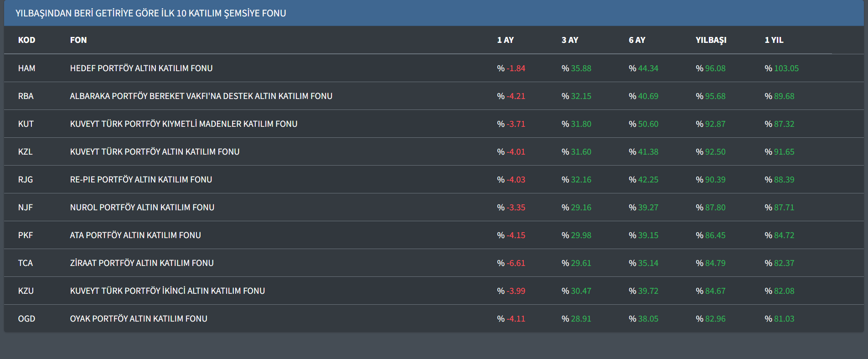The image size is (868, 359).
Task: Open KUVEYT TÜRK PORTFÖY İKİNCİ ALTIN fund
Action: (167, 291)
